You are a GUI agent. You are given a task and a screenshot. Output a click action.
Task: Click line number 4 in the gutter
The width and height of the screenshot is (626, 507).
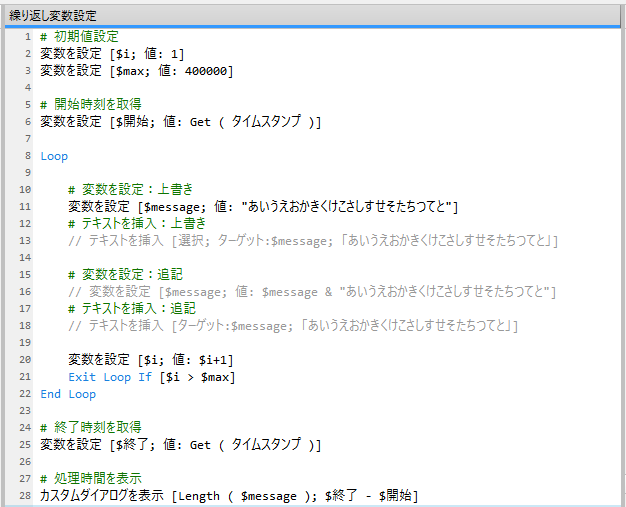click(28, 87)
